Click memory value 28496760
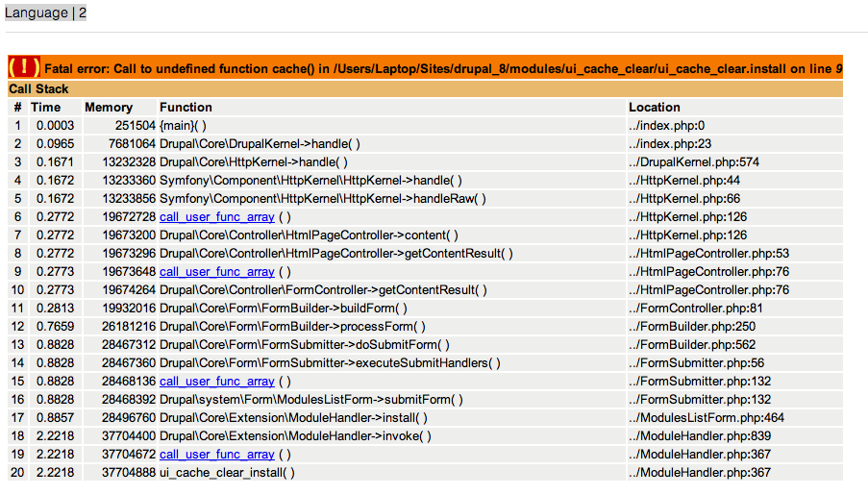The width and height of the screenshot is (868, 495). point(129,418)
